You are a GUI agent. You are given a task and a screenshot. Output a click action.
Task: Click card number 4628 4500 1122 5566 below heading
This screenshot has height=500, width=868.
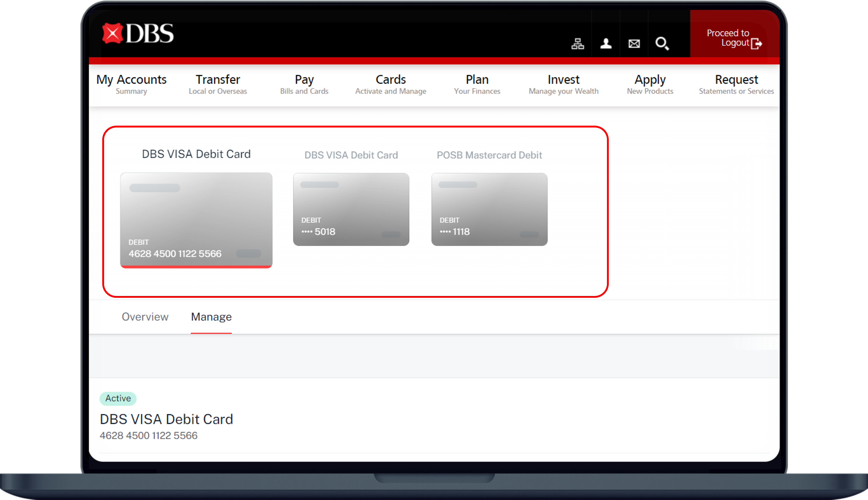pyautogui.click(x=148, y=435)
